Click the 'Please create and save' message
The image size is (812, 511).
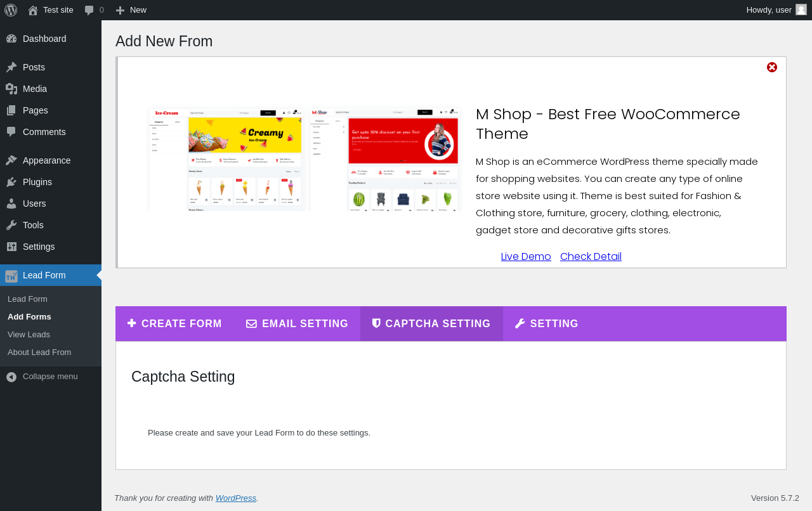pos(259,433)
